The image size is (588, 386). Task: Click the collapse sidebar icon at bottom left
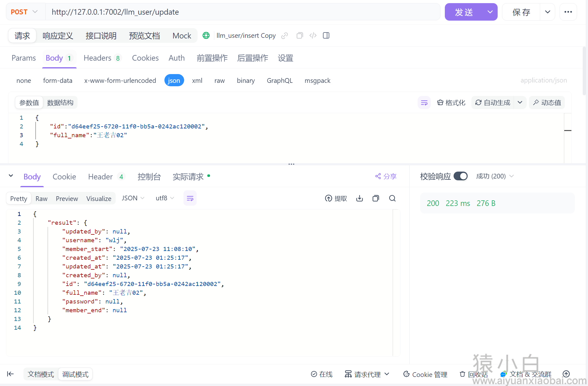click(10, 374)
